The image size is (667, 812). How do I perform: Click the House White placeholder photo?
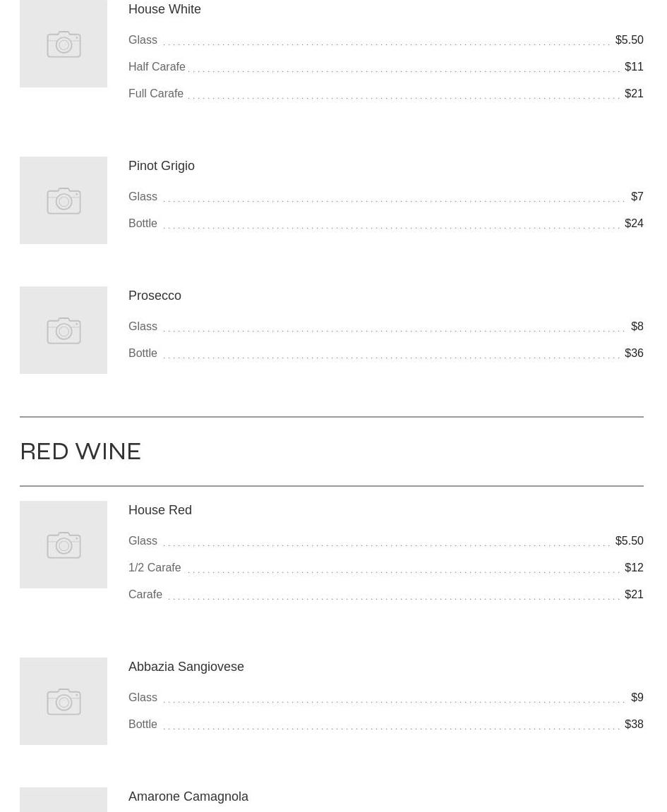click(64, 44)
